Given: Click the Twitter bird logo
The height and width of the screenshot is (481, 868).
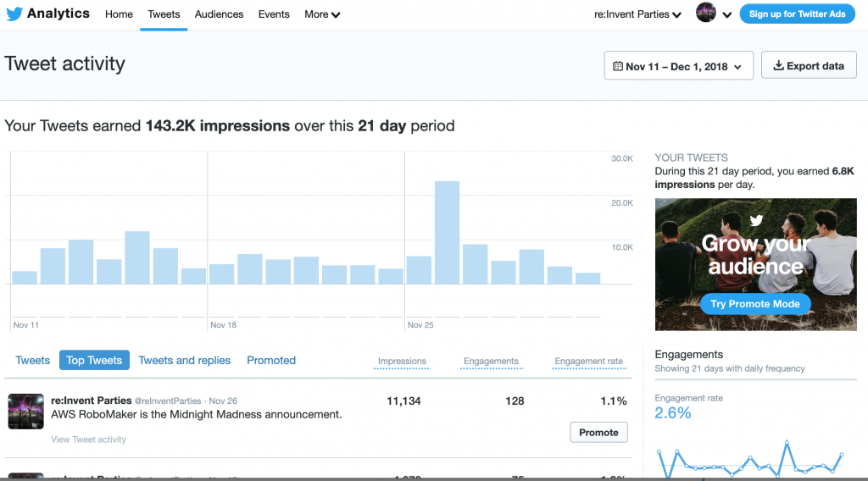Looking at the screenshot, I should pyautogui.click(x=14, y=14).
